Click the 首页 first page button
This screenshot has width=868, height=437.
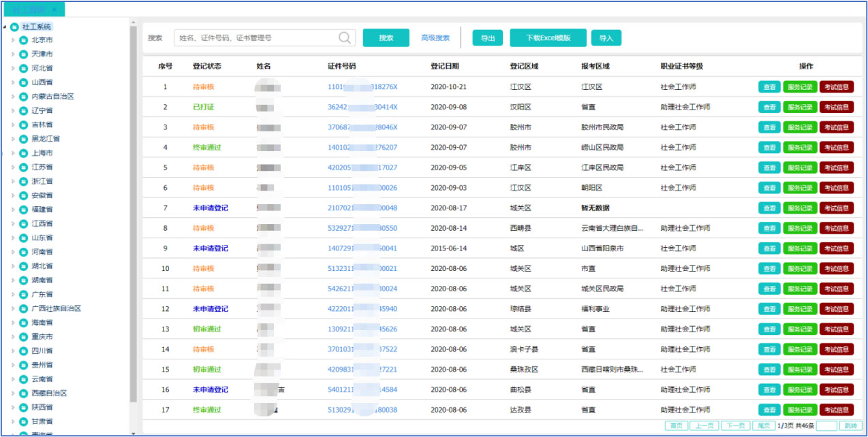click(x=677, y=425)
